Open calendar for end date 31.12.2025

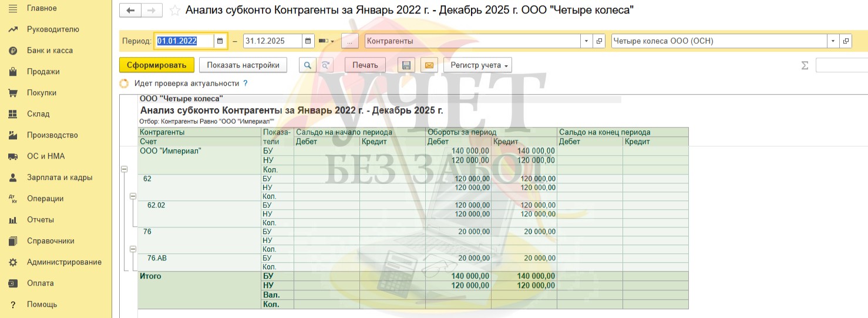click(308, 41)
